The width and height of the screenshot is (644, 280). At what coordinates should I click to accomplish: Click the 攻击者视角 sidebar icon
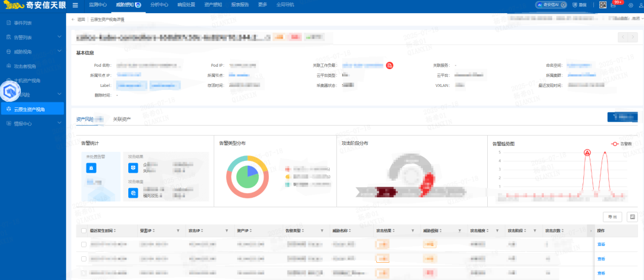click(8, 66)
